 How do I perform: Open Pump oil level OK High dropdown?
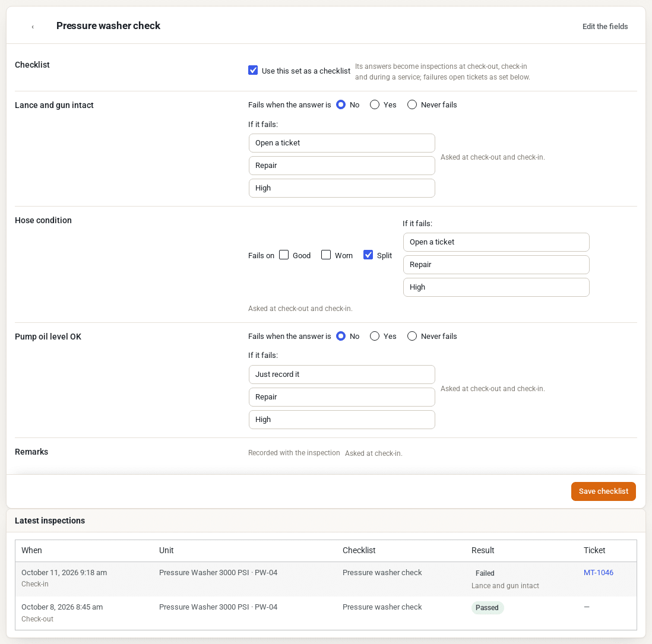[342, 420]
